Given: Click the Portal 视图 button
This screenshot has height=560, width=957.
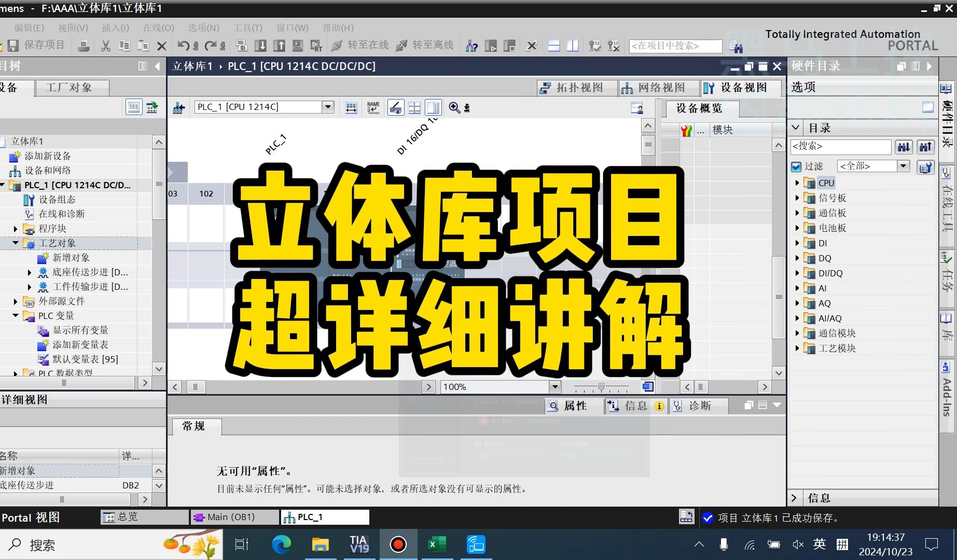Looking at the screenshot, I should pyautogui.click(x=30, y=517).
